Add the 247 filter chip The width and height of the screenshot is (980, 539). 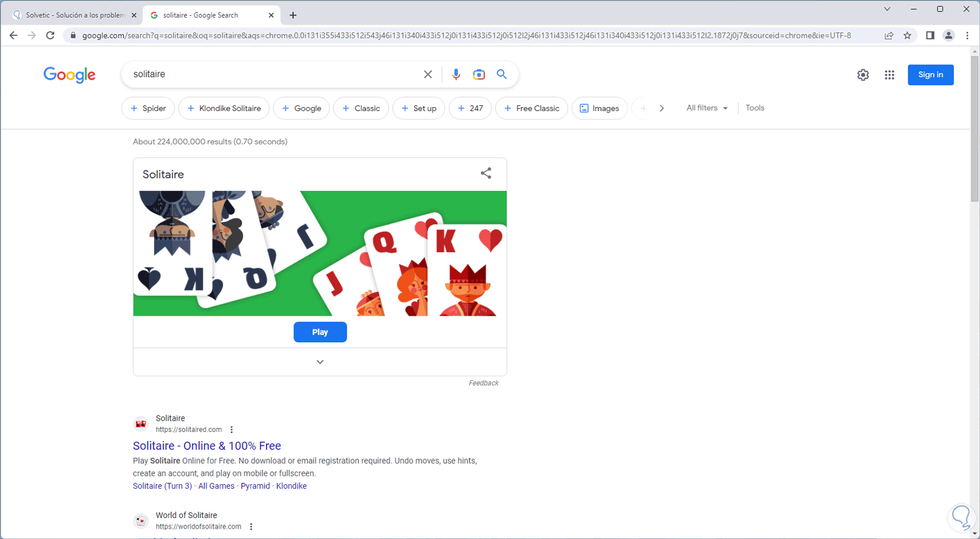tap(470, 108)
